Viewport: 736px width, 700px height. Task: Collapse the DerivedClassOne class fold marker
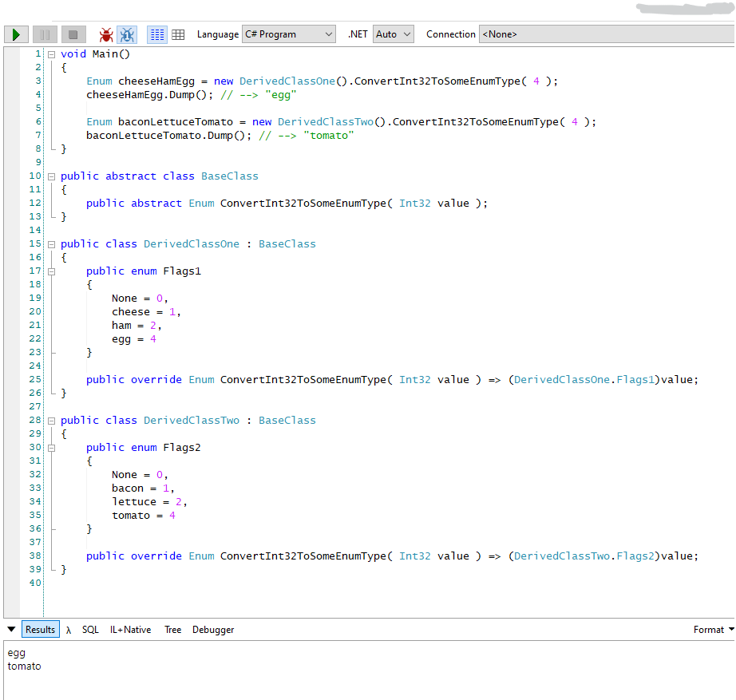point(52,244)
